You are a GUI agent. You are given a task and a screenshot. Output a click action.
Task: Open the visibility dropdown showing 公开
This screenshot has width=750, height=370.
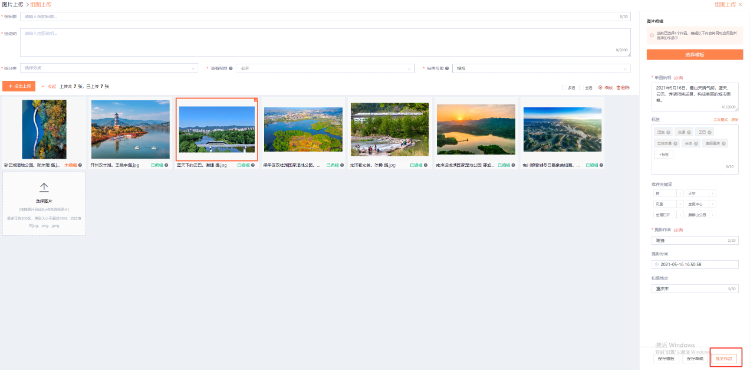325,68
